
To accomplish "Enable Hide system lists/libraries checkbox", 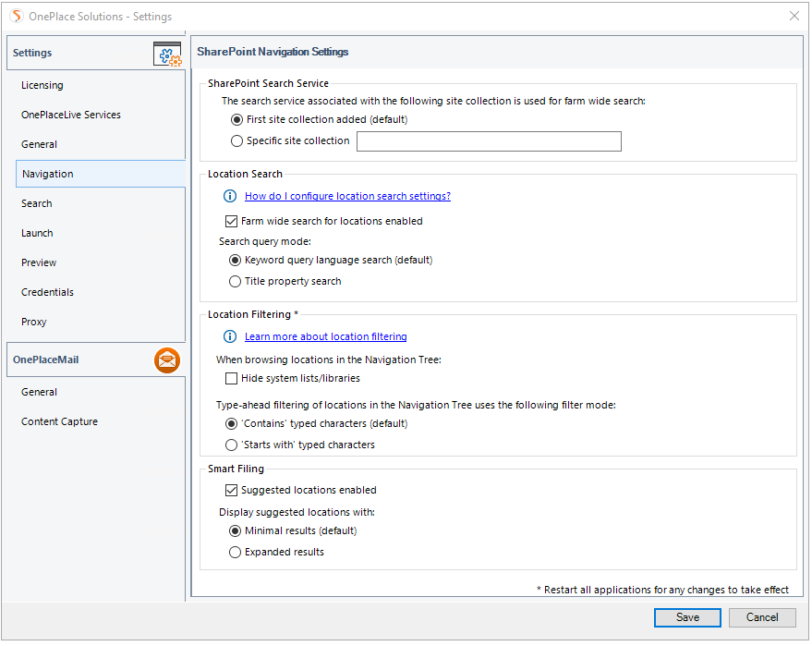I will coord(232,378).
